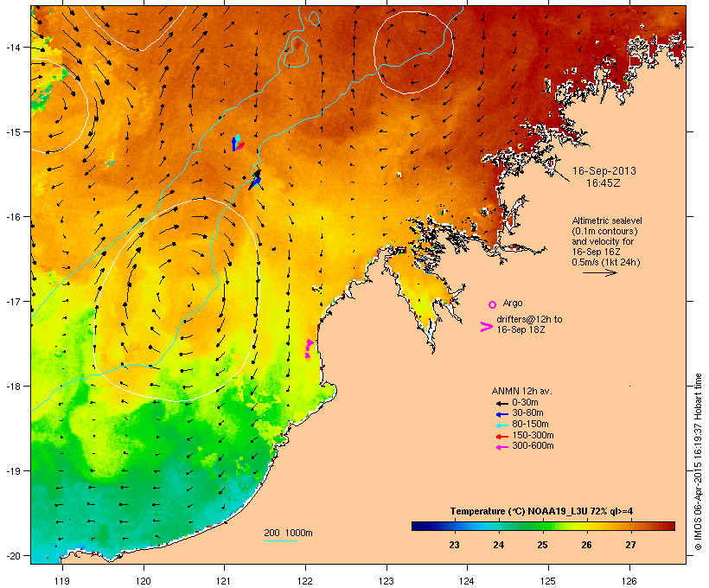Click the magenta Argo circle legend symbol
The image size is (709, 588).
point(493,304)
